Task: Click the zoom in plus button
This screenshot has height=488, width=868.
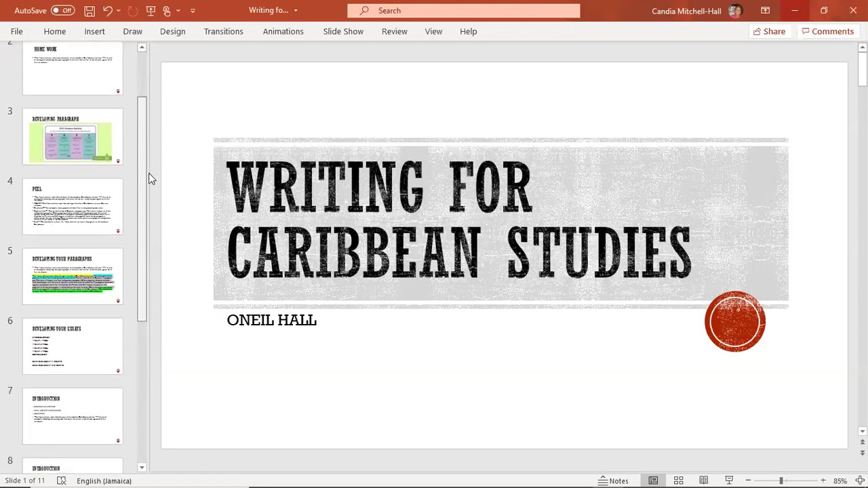Action: [823, 481]
